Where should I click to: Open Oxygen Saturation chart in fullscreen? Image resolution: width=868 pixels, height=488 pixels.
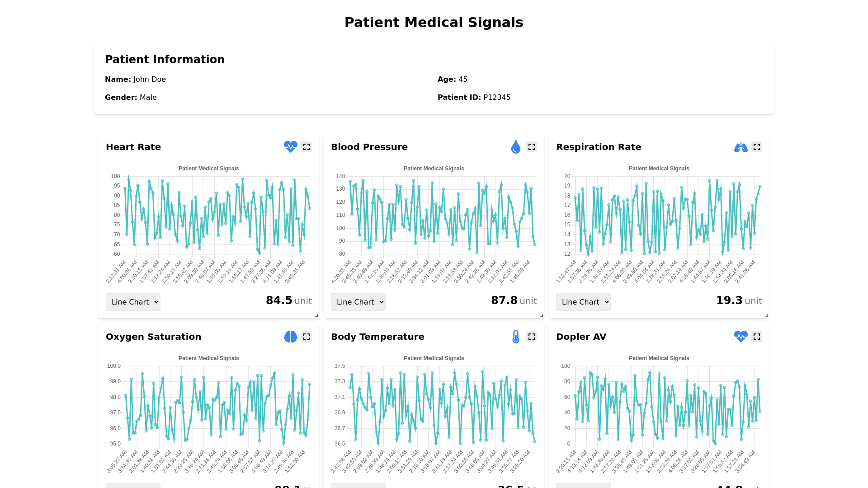(x=307, y=337)
